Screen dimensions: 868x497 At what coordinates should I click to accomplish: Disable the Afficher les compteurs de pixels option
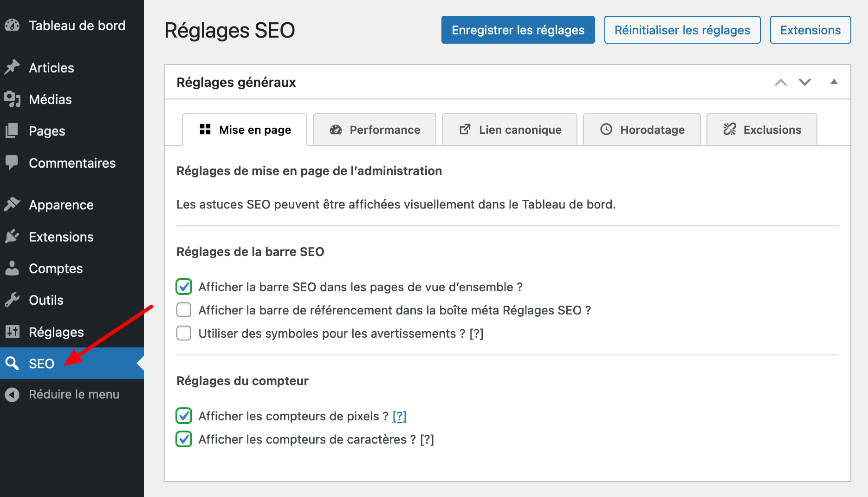pyautogui.click(x=183, y=416)
